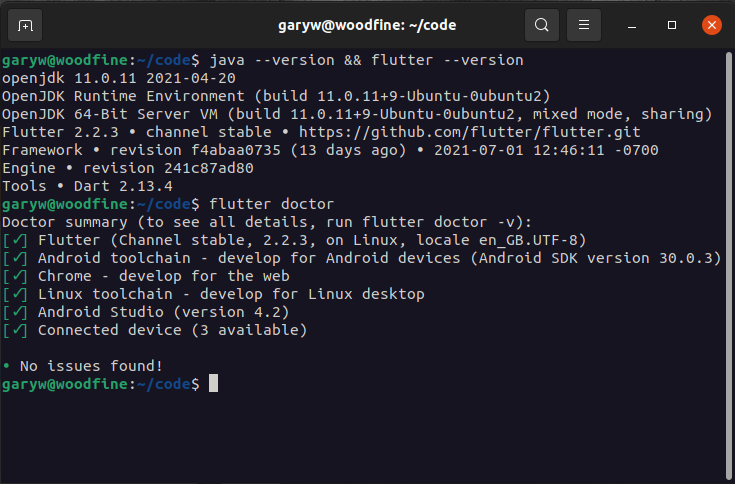Click the cursor at the last prompt
735x484 pixels.
[x=213, y=383]
